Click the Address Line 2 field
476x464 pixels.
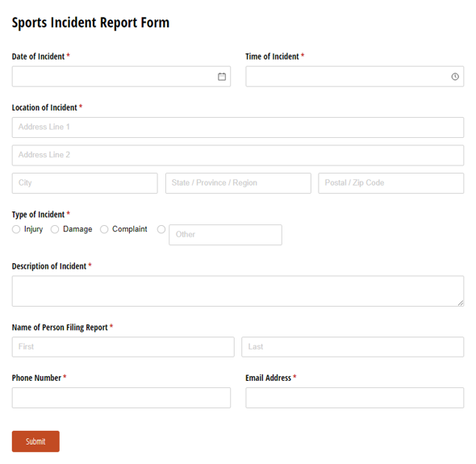(x=238, y=155)
